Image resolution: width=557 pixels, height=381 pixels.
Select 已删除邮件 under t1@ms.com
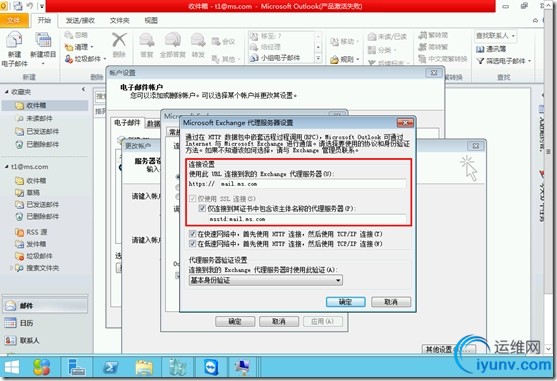37,216
